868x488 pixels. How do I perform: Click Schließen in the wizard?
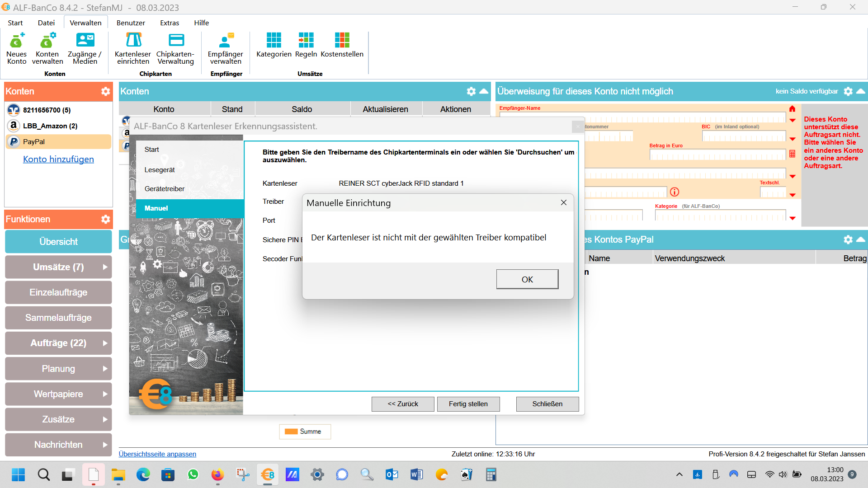(x=547, y=404)
